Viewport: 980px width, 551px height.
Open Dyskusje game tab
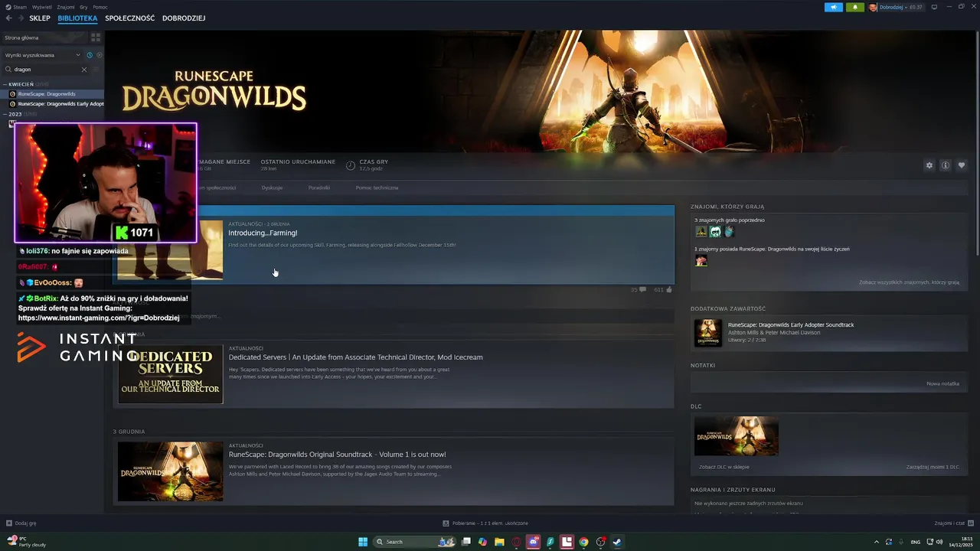[x=272, y=187]
